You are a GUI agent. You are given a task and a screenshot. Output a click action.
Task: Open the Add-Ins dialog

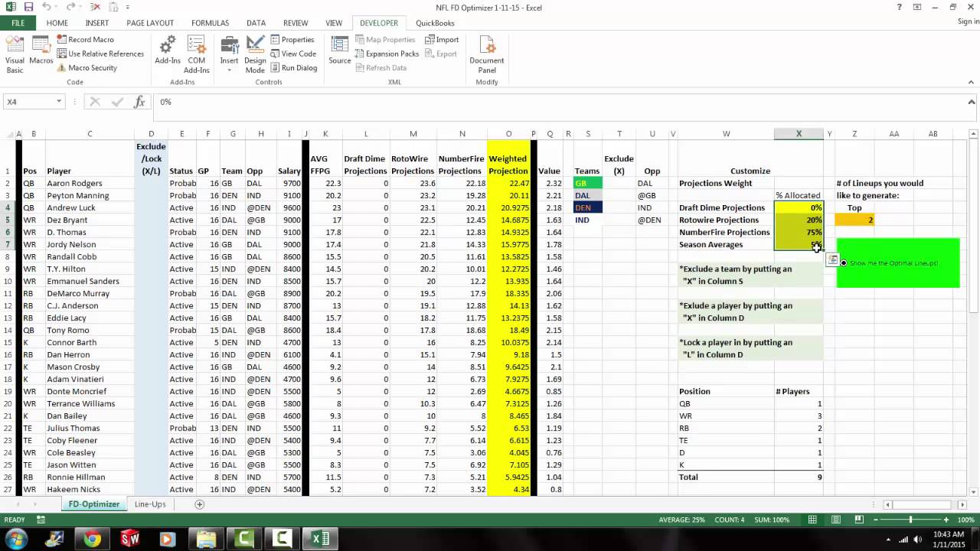tap(168, 51)
